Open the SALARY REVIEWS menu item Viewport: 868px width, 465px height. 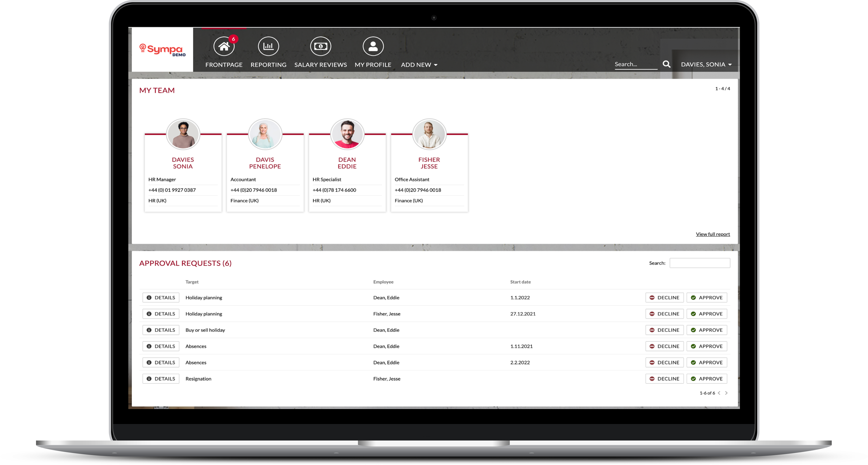point(320,65)
